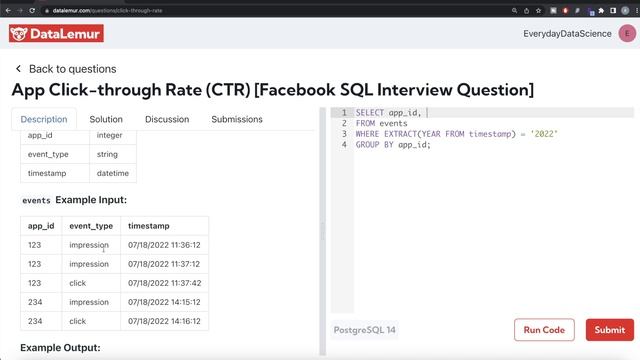
Task: Click the browser back arrow
Action: (x=8, y=11)
